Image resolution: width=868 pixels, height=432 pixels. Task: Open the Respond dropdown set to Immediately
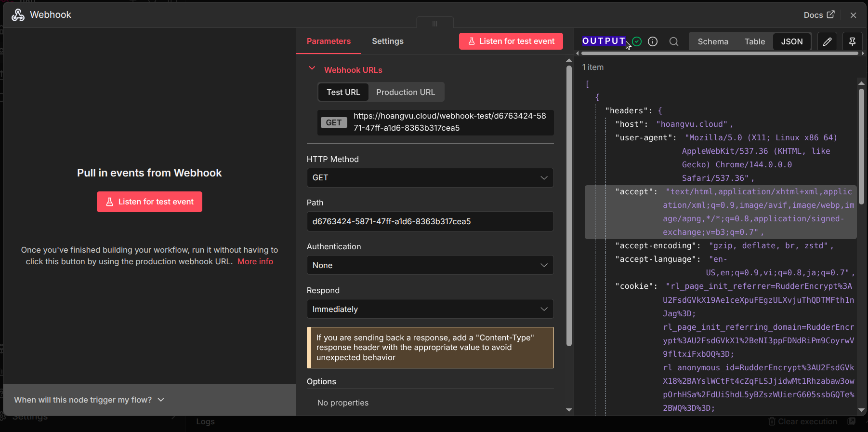pos(430,309)
